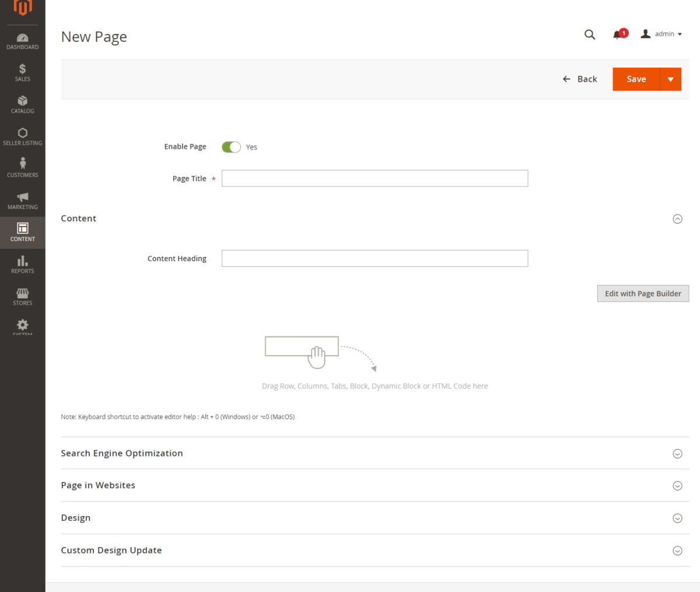This screenshot has width=700, height=592.
Task: Toggle the Enable Page switch
Action: (231, 147)
